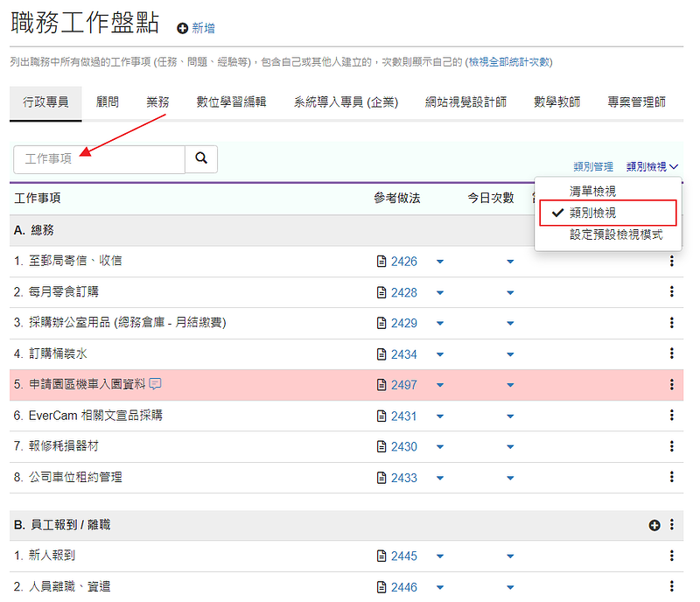Open more options for 人員離職、資遣 row

tap(671, 586)
